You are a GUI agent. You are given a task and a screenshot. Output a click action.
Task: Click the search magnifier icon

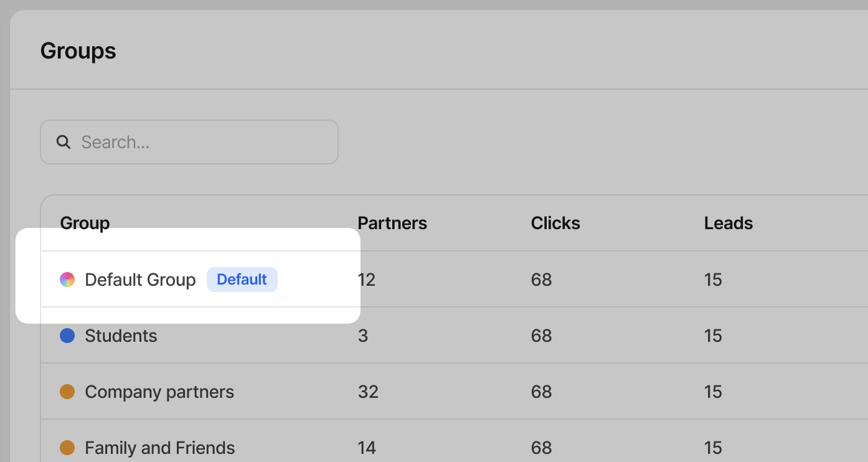pos(64,142)
